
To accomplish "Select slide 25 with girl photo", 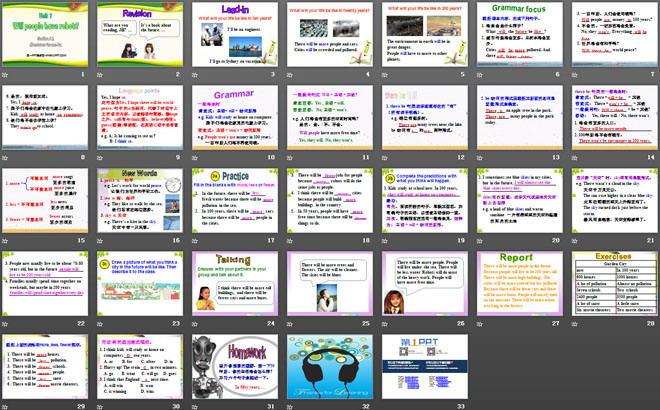I will (x=330, y=284).
